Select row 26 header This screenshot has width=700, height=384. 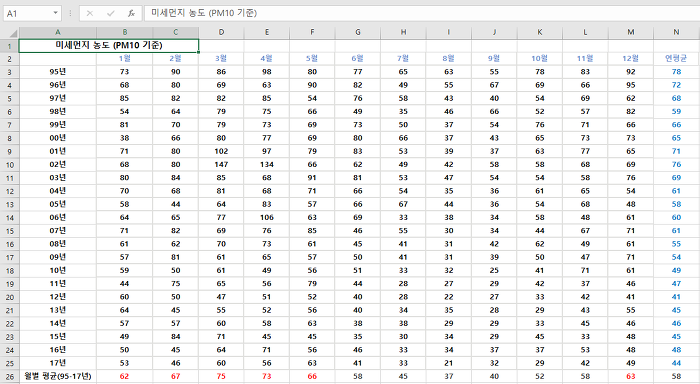9,377
